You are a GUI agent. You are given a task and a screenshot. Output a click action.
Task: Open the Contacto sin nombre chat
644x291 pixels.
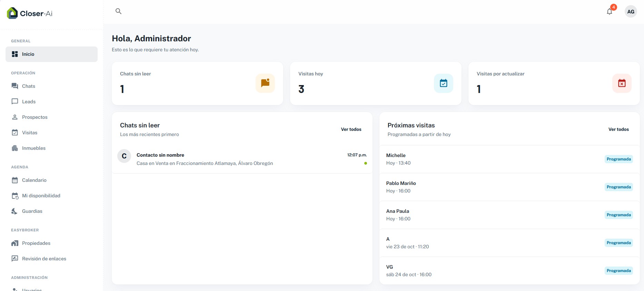click(x=242, y=159)
